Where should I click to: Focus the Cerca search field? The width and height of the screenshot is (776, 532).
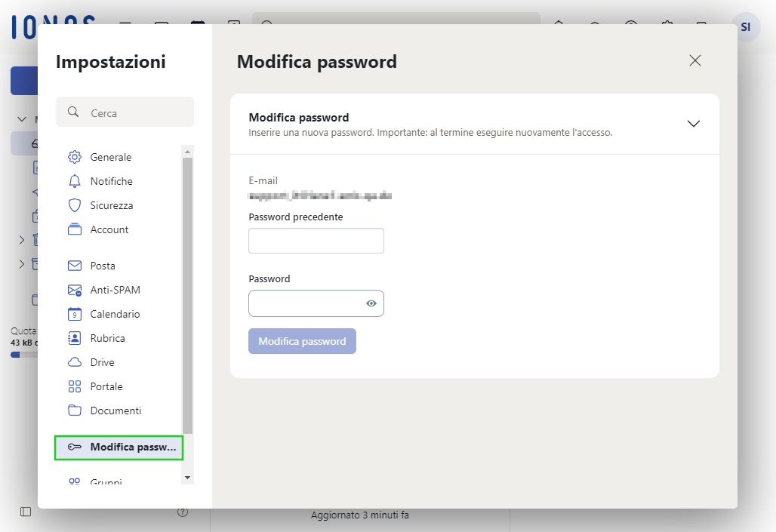coord(125,112)
